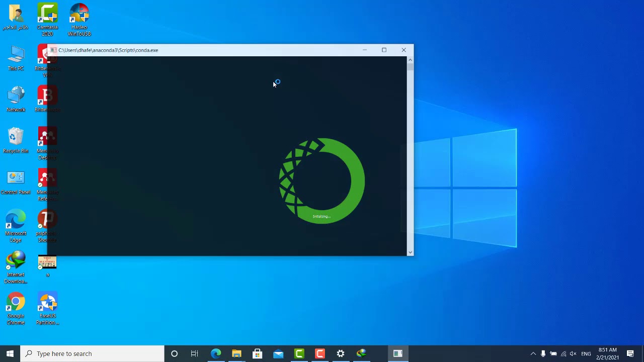Select the desktop file named 'a'
Image resolution: width=644 pixels, height=362 pixels.
point(47,265)
